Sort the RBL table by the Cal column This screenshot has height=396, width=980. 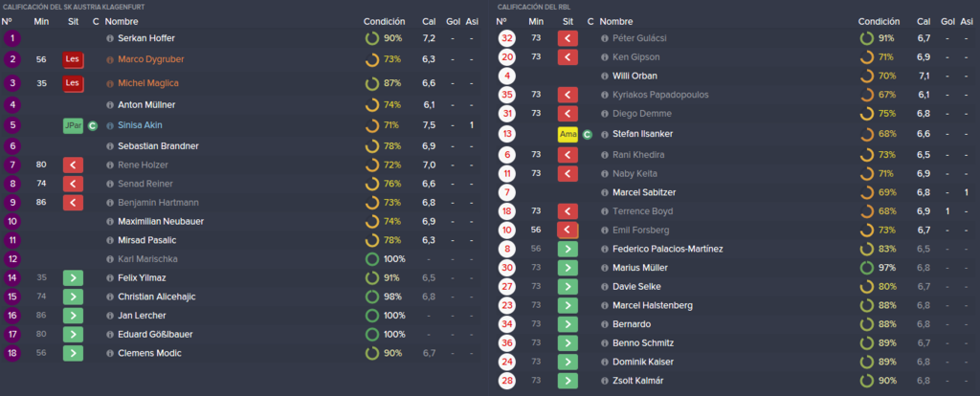[x=924, y=22]
